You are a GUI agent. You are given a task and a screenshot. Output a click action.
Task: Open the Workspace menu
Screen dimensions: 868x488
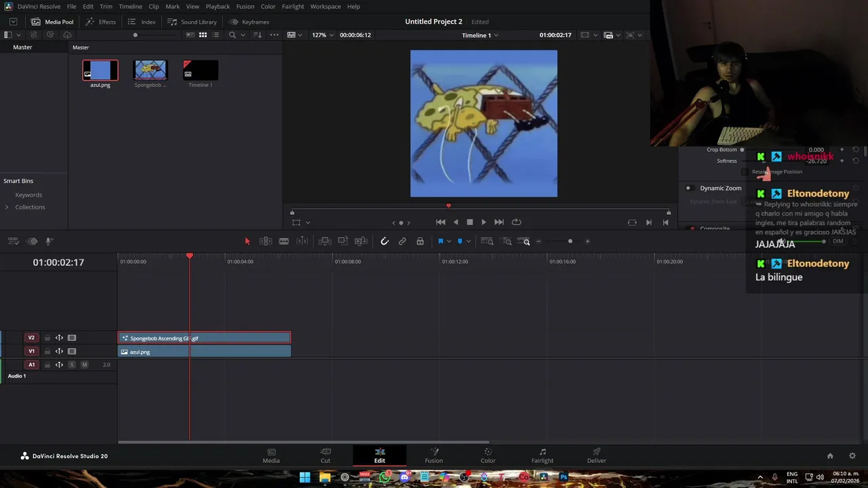[325, 6]
